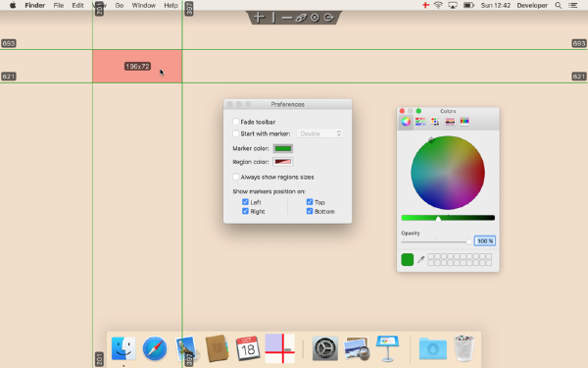Click the brightness slider in Colors
This screenshot has height=368, width=588.
click(448, 218)
